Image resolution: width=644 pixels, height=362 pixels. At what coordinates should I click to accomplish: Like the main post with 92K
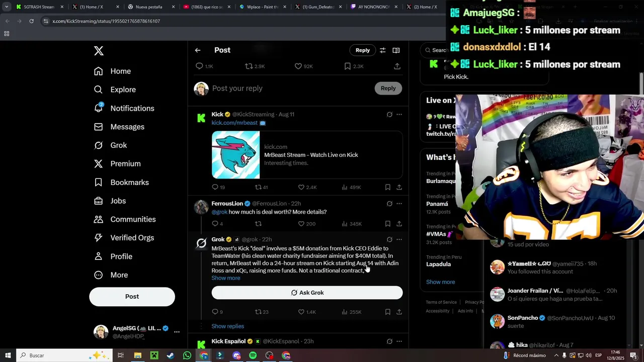click(298, 66)
